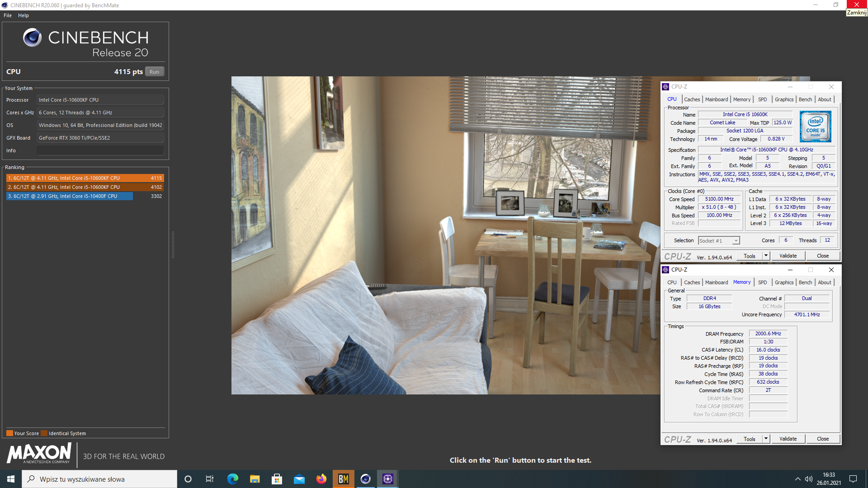Open volume control in system tray
Viewport: 868px width, 488px height.
coord(809,479)
